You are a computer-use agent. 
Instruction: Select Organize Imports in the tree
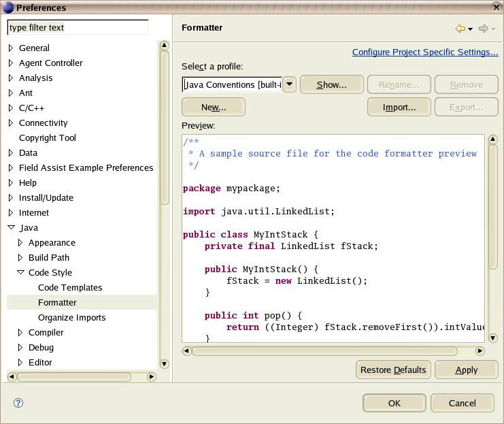tap(71, 318)
